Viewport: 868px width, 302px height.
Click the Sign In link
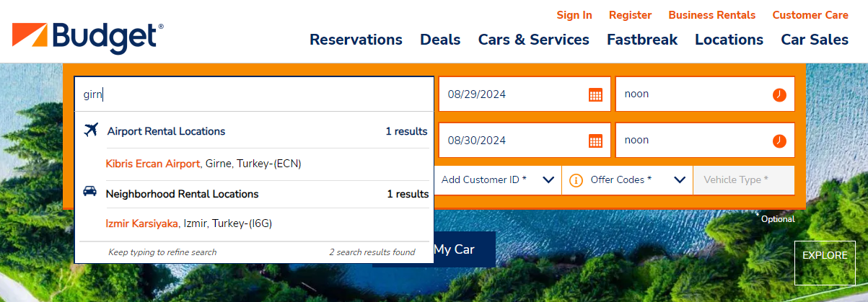574,15
